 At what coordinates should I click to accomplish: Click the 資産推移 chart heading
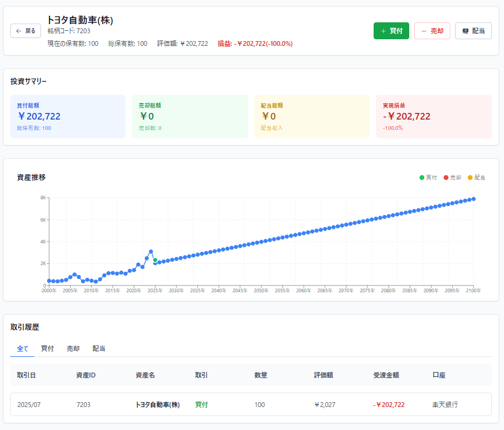point(31,177)
